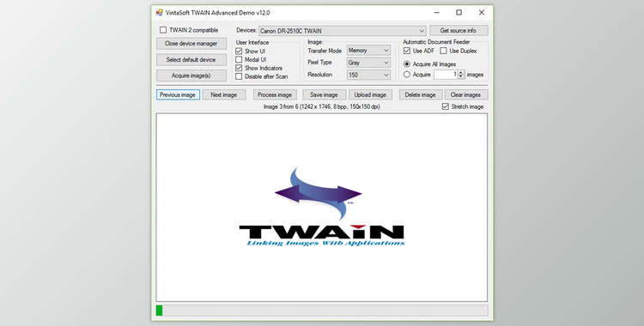The height and width of the screenshot is (326, 644).
Task: Open the Pixel Type dropdown
Action: (368, 63)
